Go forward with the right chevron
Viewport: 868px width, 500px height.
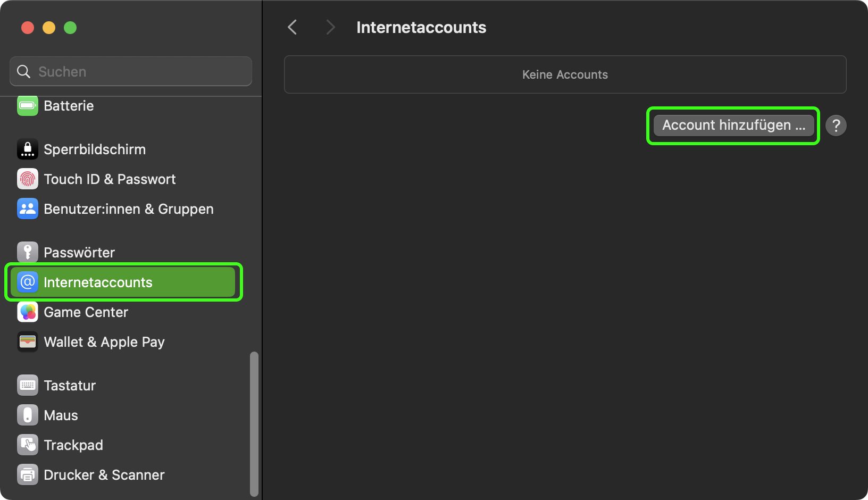click(330, 27)
